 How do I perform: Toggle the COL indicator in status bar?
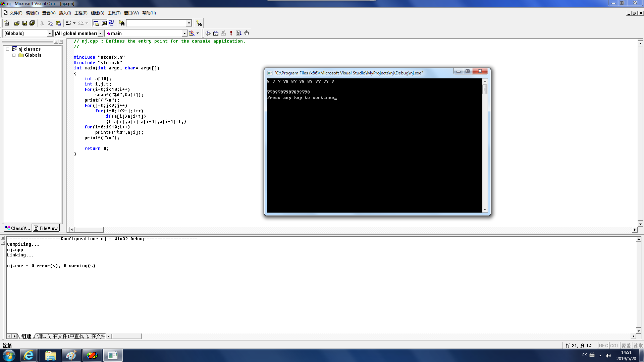[x=614, y=346]
